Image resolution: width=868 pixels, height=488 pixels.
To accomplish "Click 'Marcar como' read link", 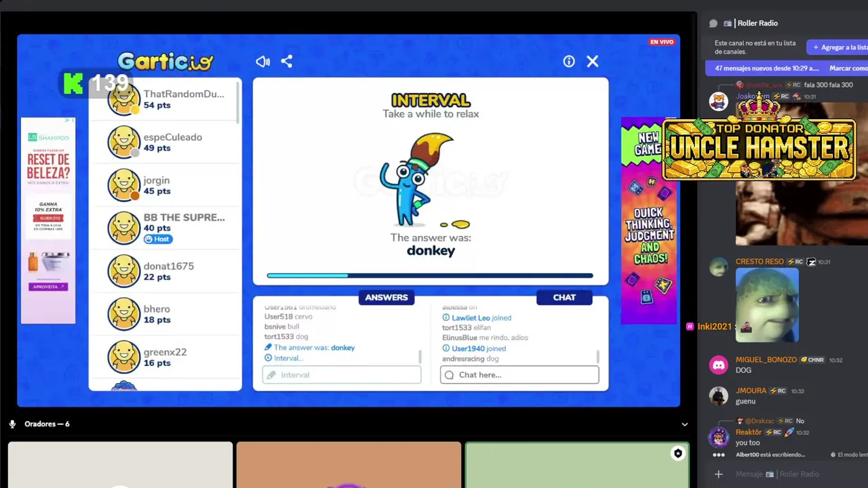I will (x=848, y=68).
